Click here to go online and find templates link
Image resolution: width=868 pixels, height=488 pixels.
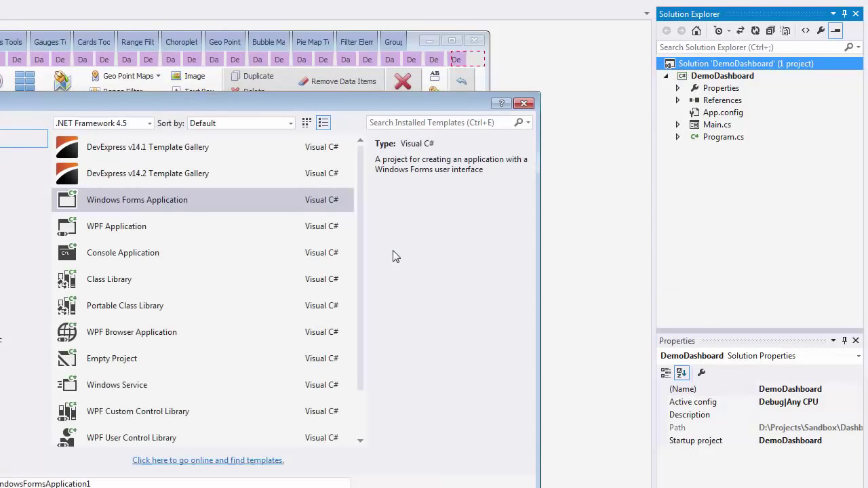point(208,460)
